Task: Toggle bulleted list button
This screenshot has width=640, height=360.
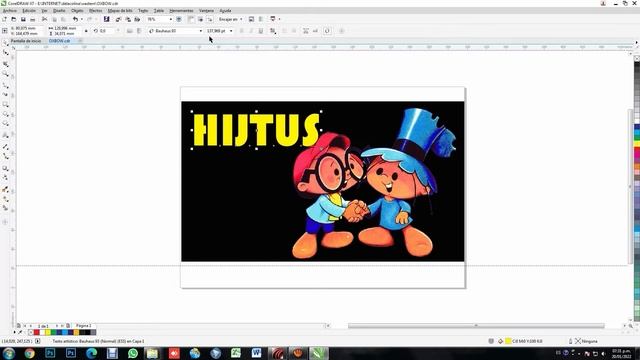Action: pos(284,31)
